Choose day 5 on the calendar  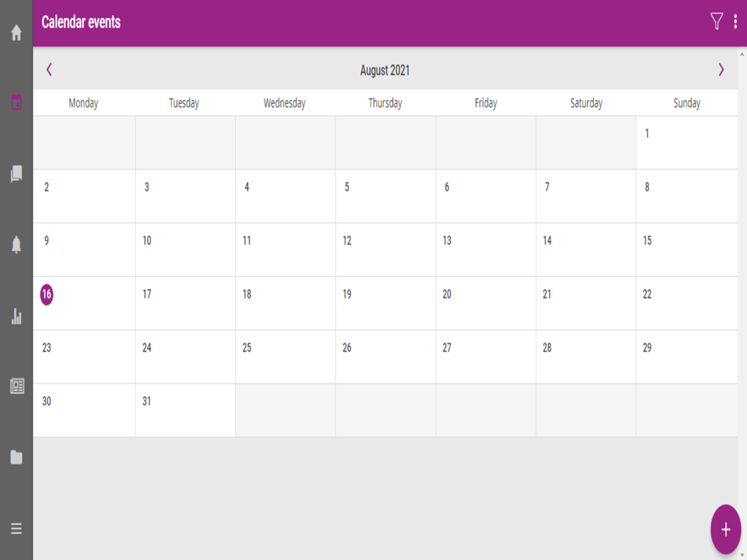(x=385, y=196)
